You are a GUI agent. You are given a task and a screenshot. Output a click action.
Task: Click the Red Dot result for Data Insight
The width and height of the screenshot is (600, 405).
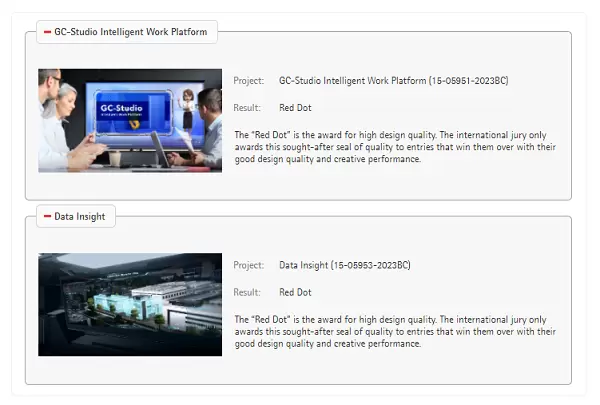295,292
